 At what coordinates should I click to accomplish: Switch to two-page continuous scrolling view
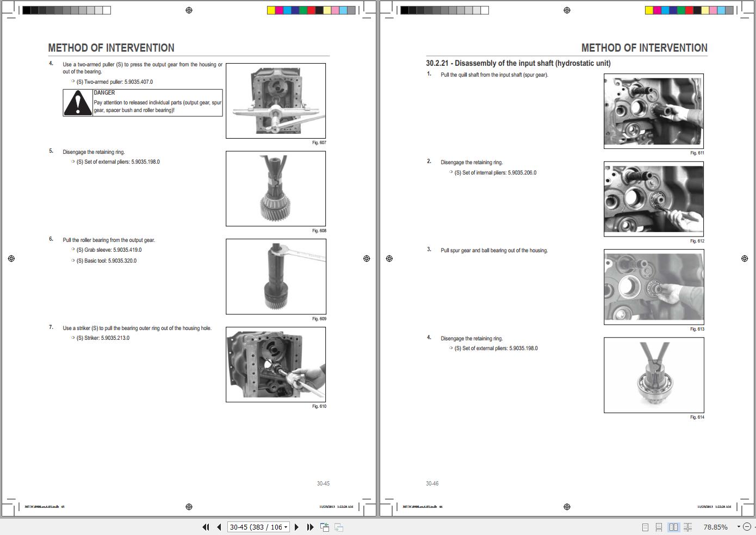click(x=688, y=527)
